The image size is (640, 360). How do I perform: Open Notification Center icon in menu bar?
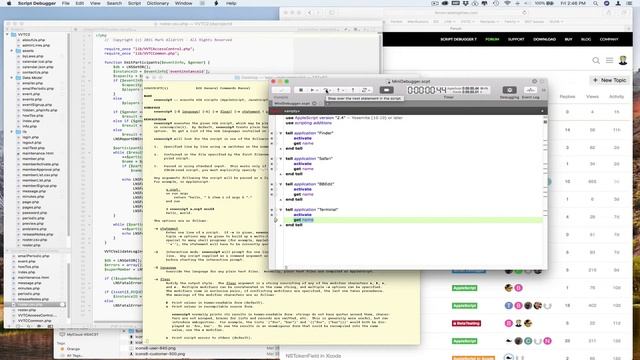629,3
